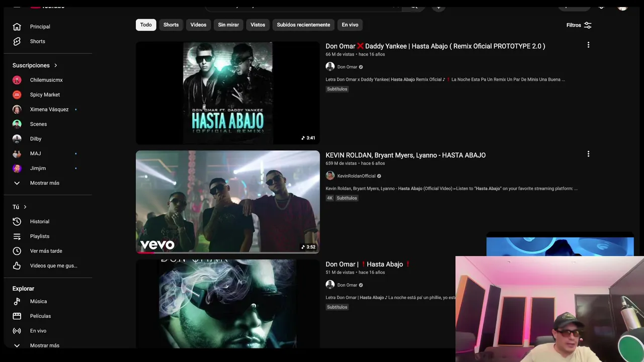Select the En vivo filter chip
Viewport: 644px width, 362px height.
coord(350,25)
